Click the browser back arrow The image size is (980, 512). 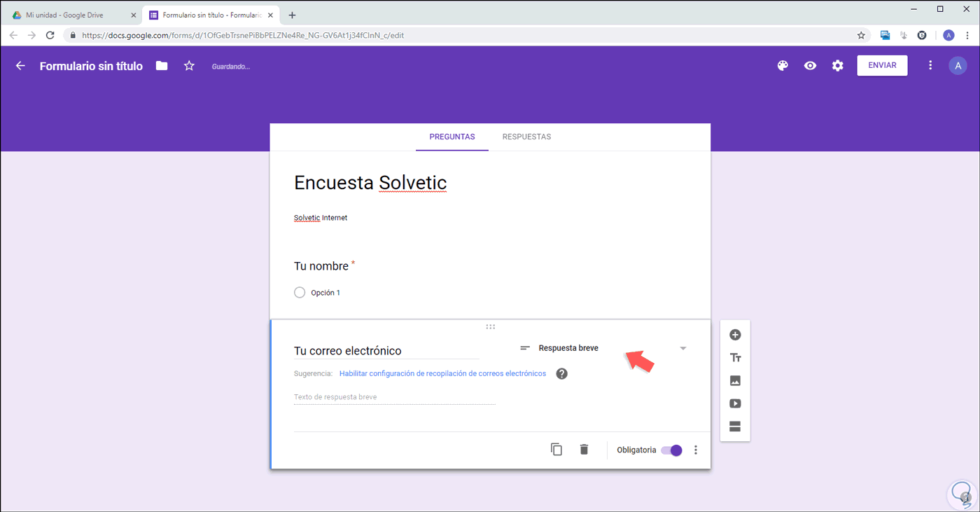point(14,35)
